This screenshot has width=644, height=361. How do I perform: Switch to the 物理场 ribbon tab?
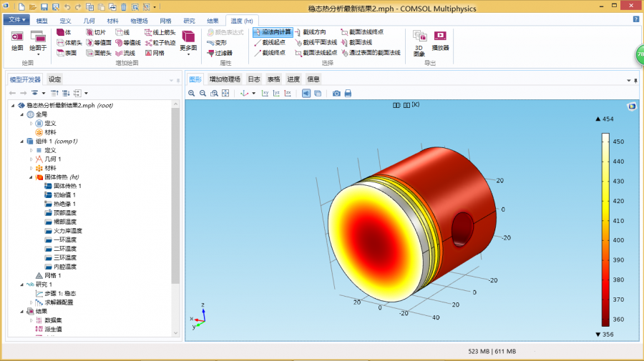pos(139,21)
